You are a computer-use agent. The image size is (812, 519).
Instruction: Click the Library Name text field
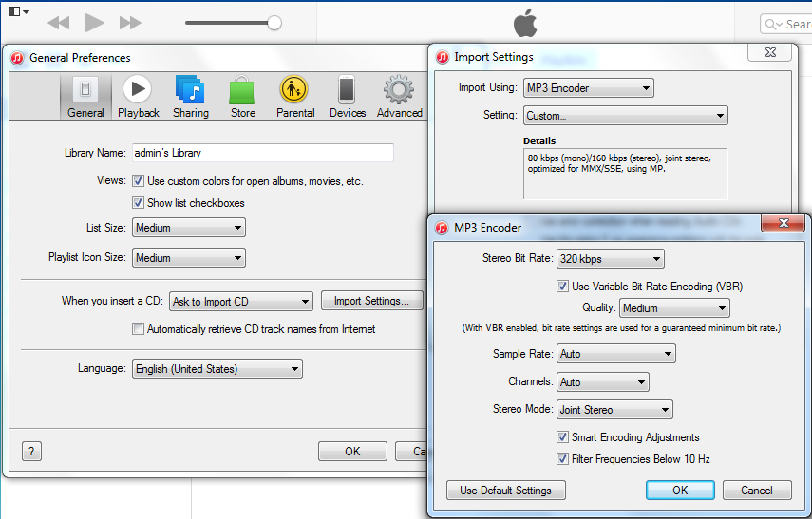pos(262,153)
